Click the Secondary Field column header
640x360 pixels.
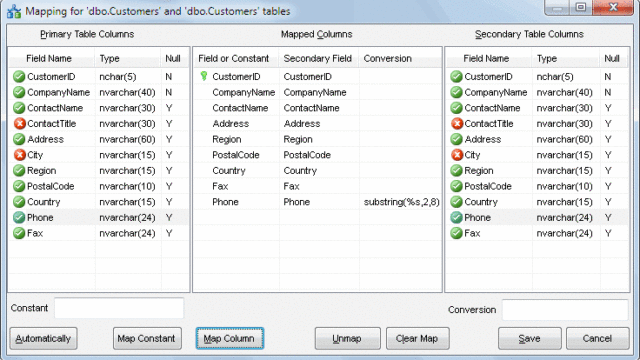319,58
